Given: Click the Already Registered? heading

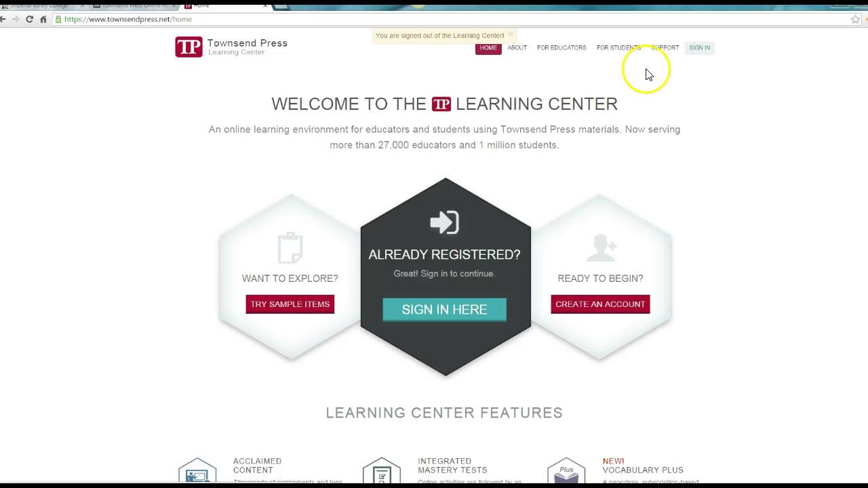Looking at the screenshot, I should (444, 255).
